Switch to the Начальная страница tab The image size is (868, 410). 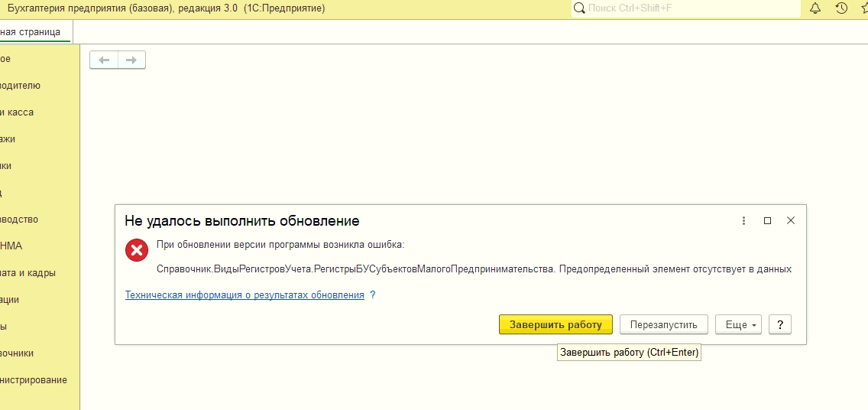click(31, 32)
